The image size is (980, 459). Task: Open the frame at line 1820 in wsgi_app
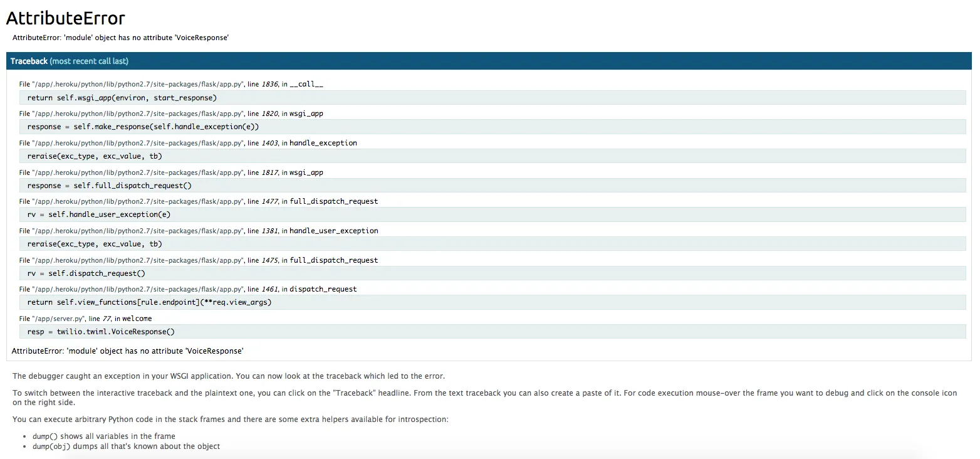171,113
